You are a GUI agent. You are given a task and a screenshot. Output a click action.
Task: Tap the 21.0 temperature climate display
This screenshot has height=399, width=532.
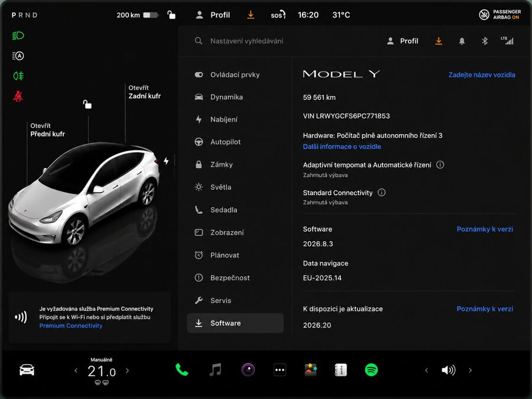click(x=102, y=372)
